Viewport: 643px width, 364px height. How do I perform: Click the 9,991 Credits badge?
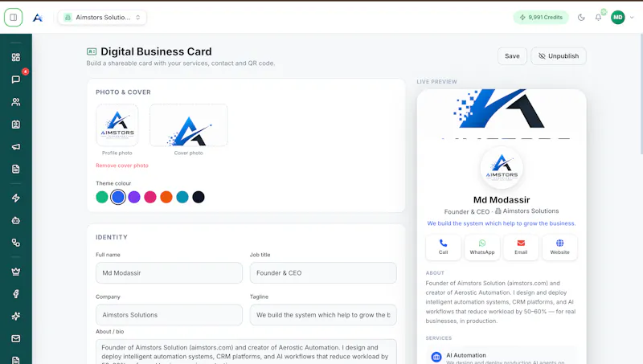[541, 17]
